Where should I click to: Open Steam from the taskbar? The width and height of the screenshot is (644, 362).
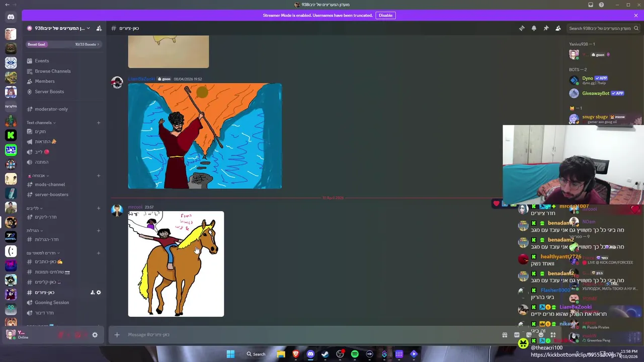(x=325, y=354)
